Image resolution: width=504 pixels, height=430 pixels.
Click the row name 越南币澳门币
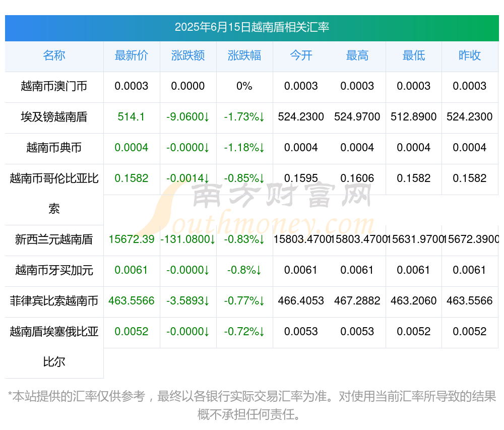[x=54, y=86]
